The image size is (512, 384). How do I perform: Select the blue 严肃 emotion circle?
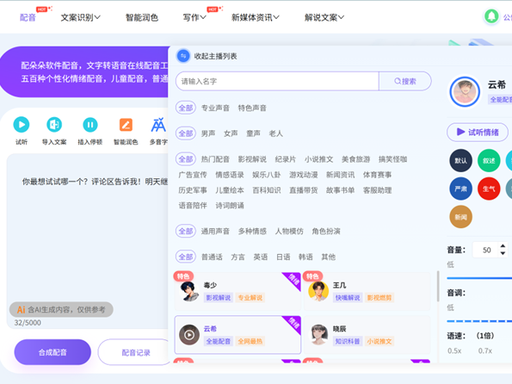click(x=461, y=189)
